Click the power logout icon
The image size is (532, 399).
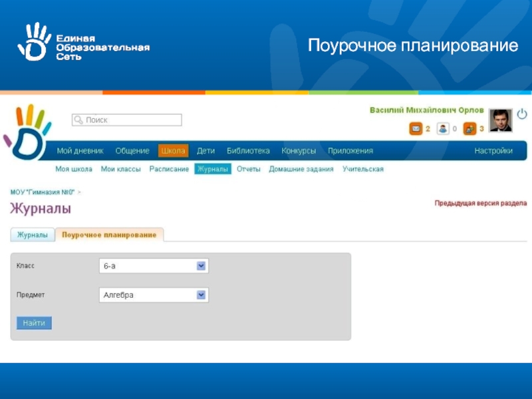pos(522,114)
